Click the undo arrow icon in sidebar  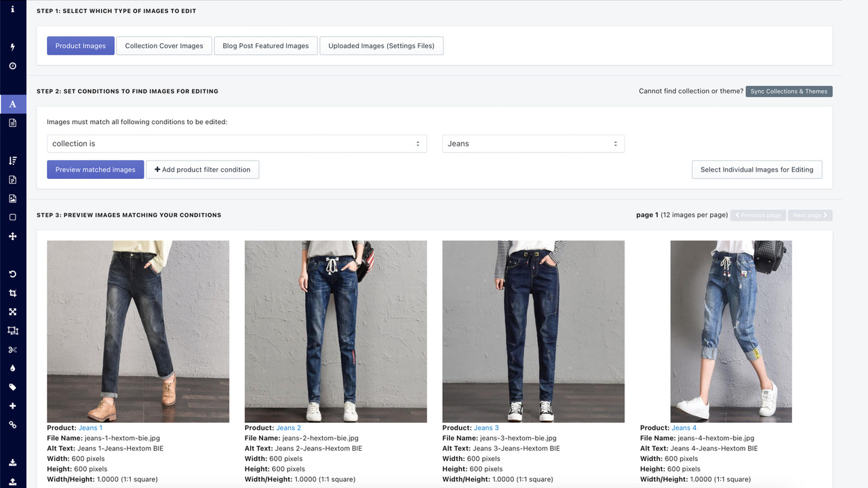[13, 274]
